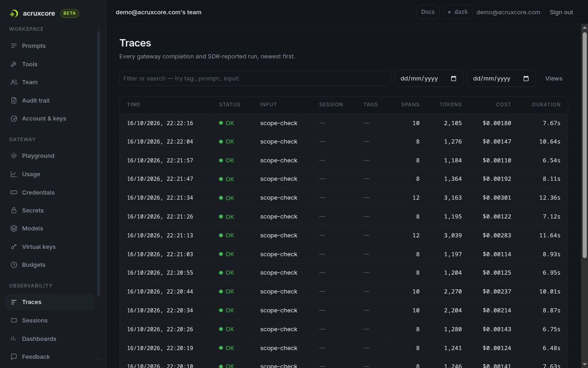The height and width of the screenshot is (368, 588).
Task: Click the main page vertical scrollbar
Action: pos(585,145)
